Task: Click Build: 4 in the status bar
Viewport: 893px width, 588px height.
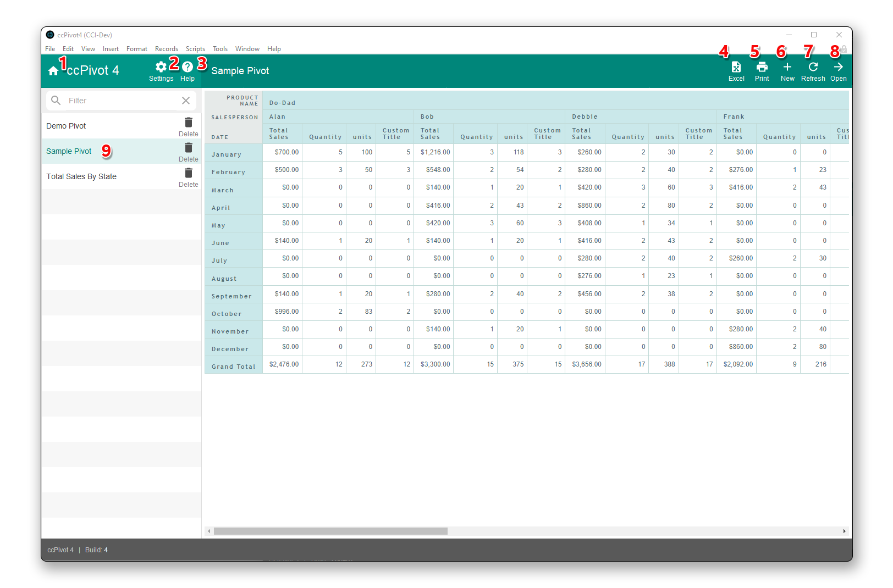Action: [96, 550]
